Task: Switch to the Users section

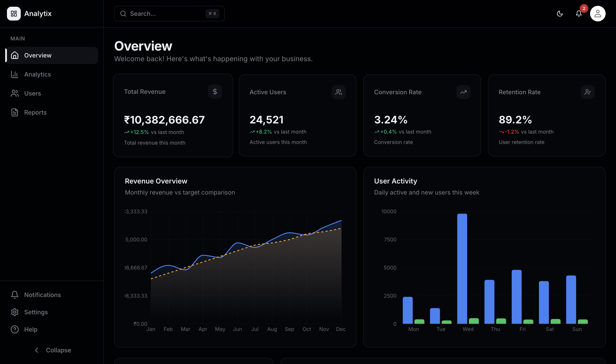Action: tap(32, 93)
